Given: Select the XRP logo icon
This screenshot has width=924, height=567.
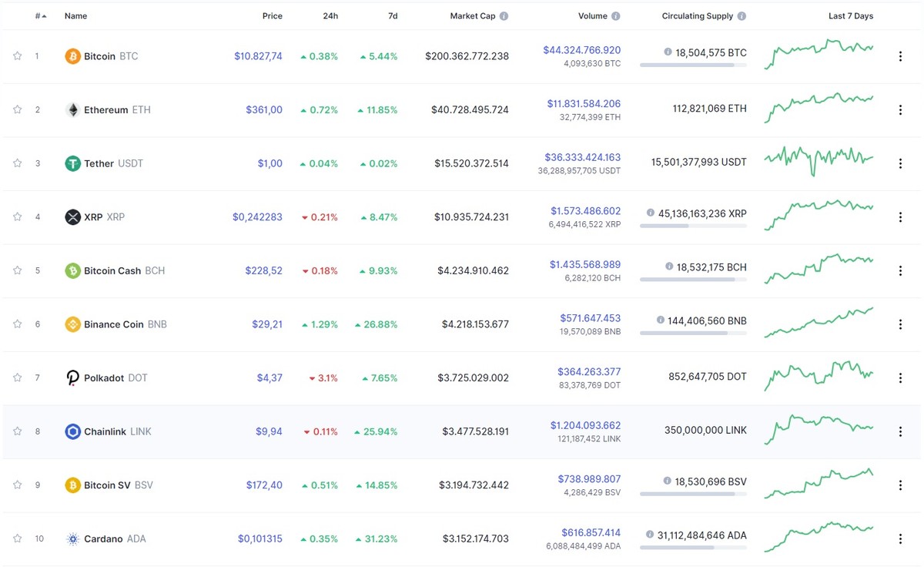Looking at the screenshot, I should pyautogui.click(x=75, y=216).
